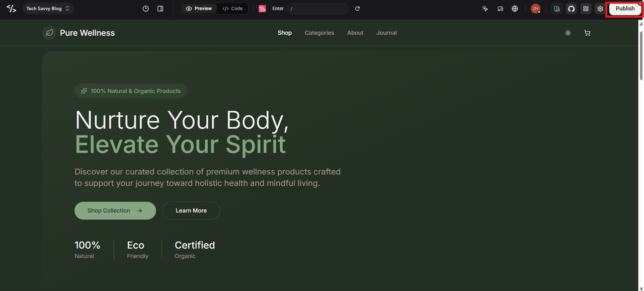644x291 pixels.
Task: Click the globe icon
Action: (515, 9)
